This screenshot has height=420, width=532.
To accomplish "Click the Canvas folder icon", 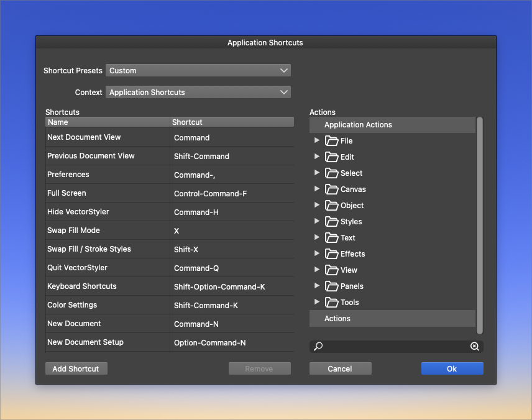I will pos(331,189).
